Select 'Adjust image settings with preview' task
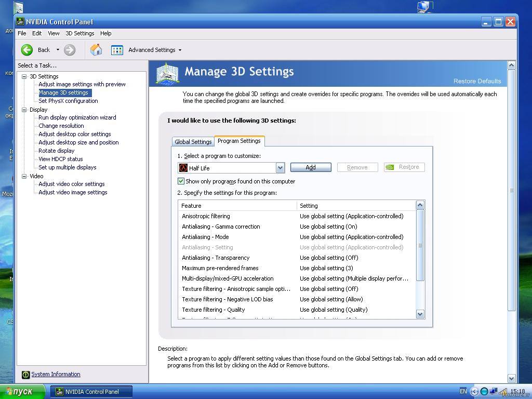 point(82,84)
